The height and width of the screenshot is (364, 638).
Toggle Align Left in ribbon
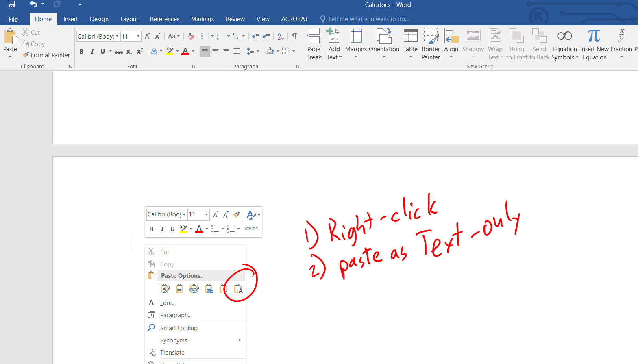(x=205, y=51)
